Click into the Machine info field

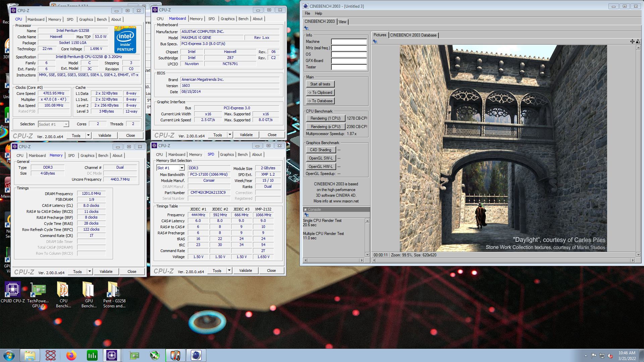pos(349,42)
